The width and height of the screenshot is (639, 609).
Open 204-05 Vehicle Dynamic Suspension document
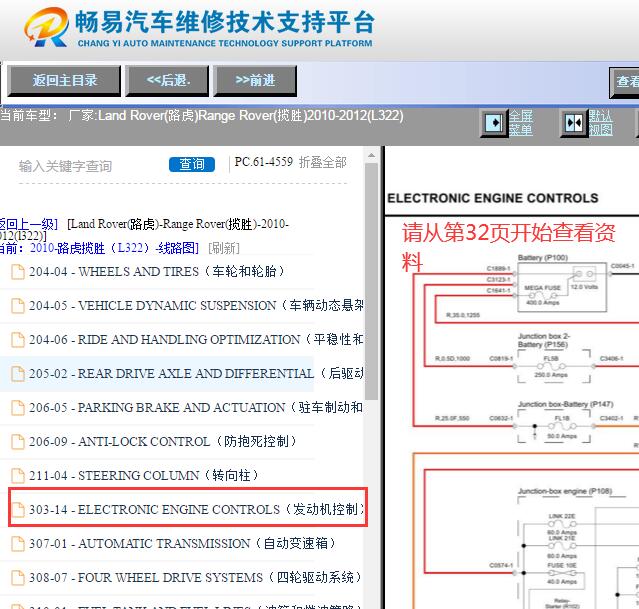point(196,305)
